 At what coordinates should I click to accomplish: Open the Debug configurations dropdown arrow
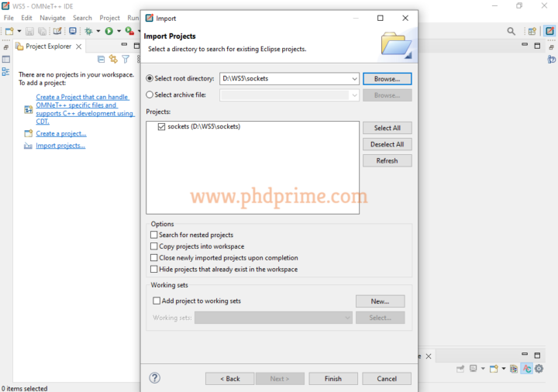click(x=98, y=31)
